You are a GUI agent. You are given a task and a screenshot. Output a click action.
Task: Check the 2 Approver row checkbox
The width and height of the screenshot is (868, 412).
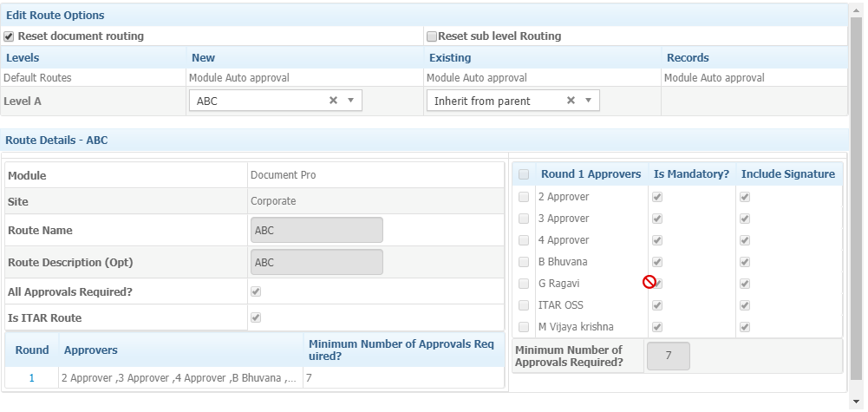(x=524, y=197)
